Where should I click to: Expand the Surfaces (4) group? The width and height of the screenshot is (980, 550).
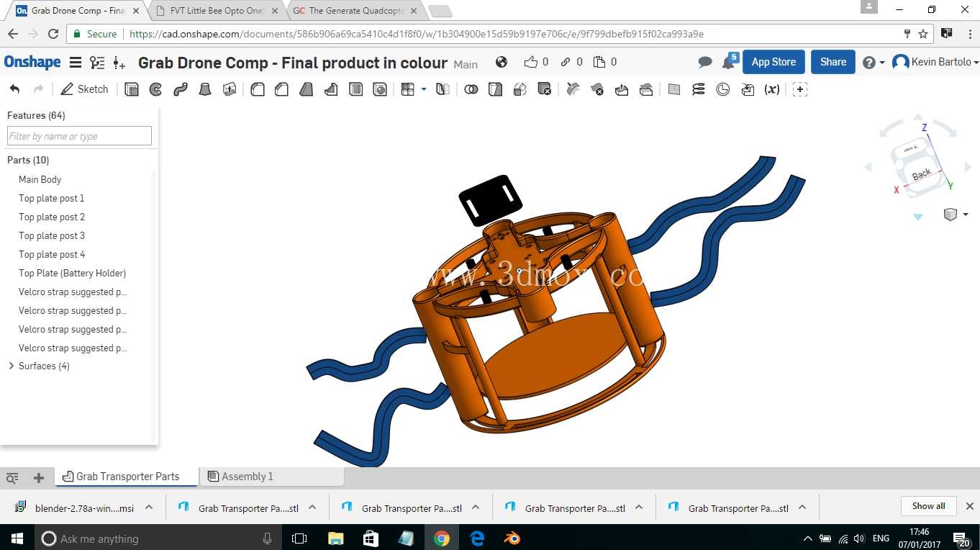tap(12, 366)
